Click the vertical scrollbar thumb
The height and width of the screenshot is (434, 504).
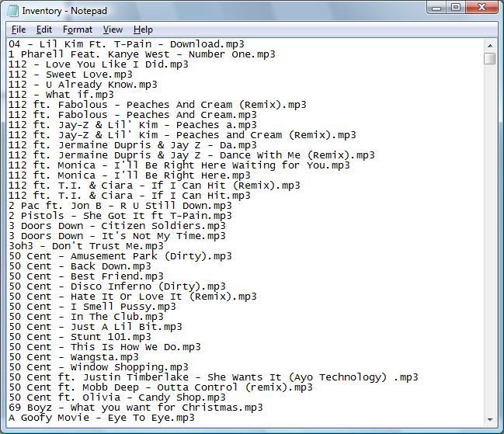(x=490, y=58)
